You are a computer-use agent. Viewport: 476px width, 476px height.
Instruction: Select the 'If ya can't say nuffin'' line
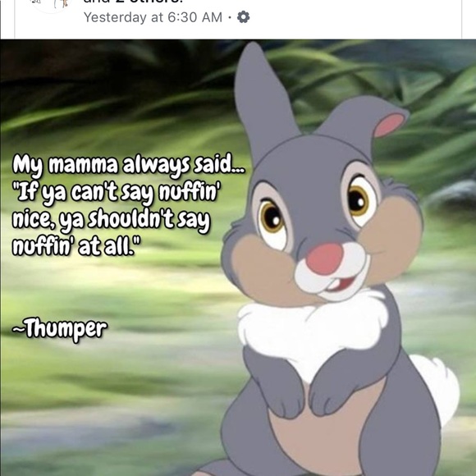[x=117, y=193]
